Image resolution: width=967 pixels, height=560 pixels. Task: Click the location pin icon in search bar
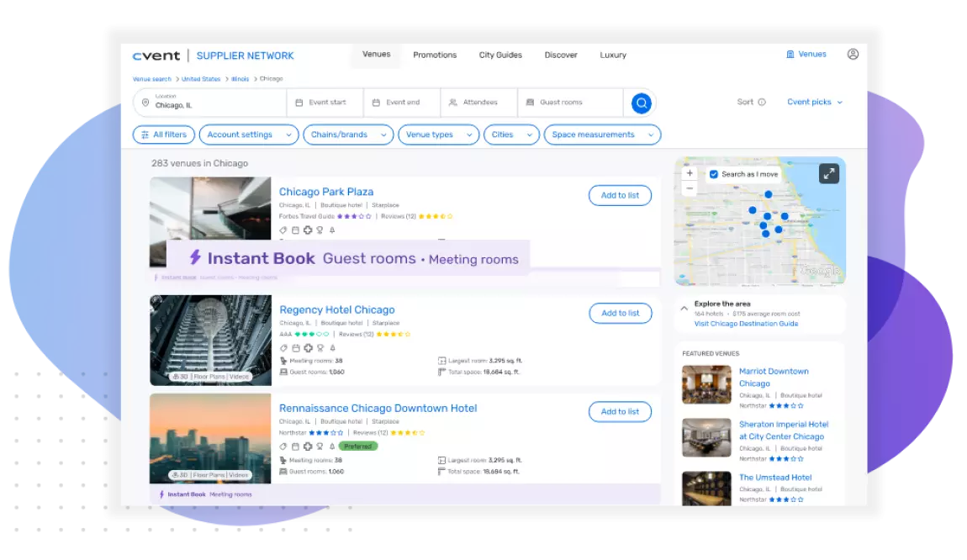145,103
